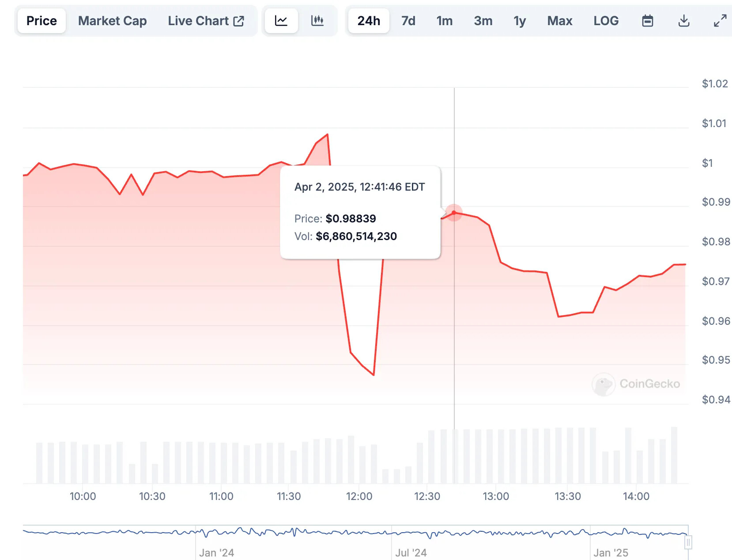Expand chart to fullscreen
This screenshot has width=732, height=560.
[x=720, y=21]
